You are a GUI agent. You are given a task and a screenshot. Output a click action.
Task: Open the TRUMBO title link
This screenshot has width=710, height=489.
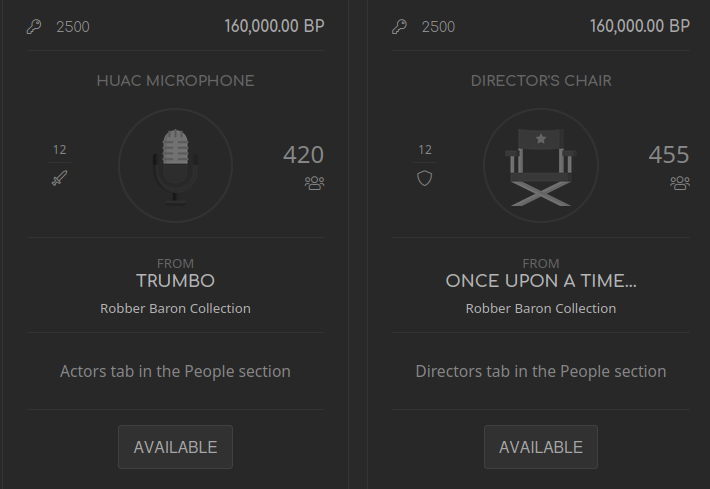pyautogui.click(x=175, y=281)
